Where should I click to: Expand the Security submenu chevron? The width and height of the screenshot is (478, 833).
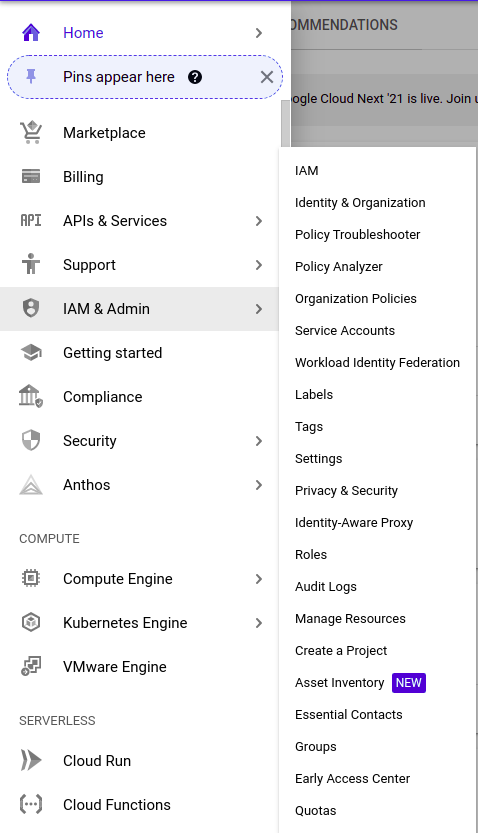tap(259, 440)
